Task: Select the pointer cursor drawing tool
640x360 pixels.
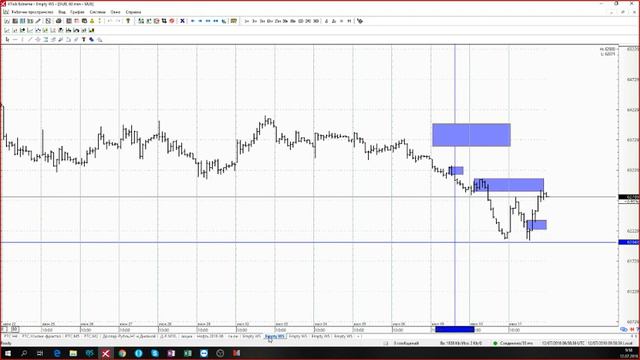Action: (7, 40)
